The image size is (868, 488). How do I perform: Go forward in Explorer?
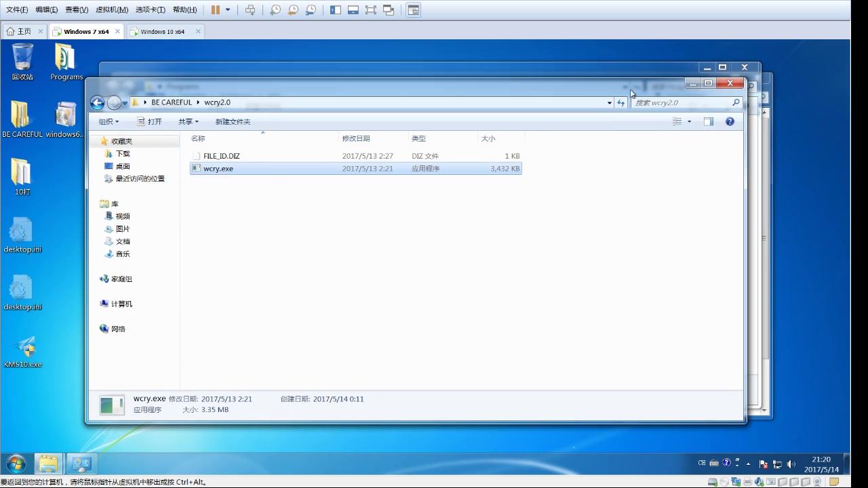click(x=114, y=103)
